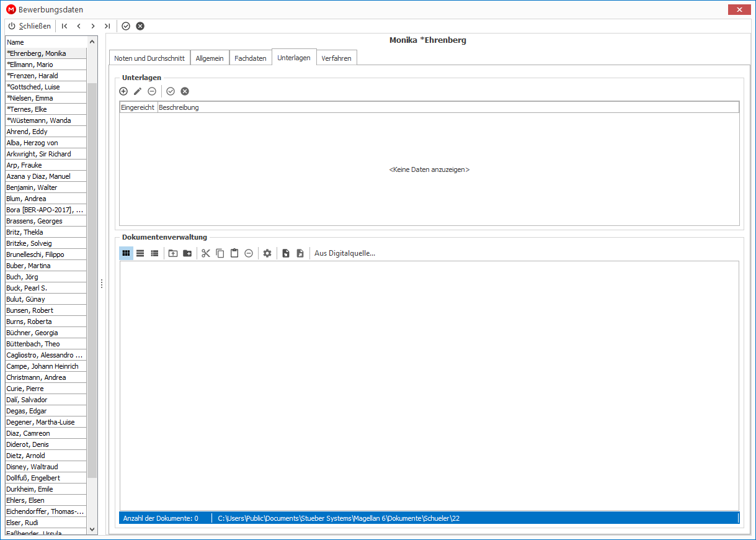Open the Verfahren tab
Screen dimensions: 756x540
click(x=337, y=58)
